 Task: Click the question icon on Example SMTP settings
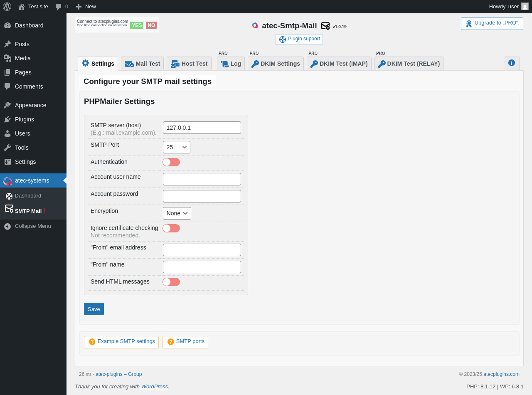click(92, 342)
